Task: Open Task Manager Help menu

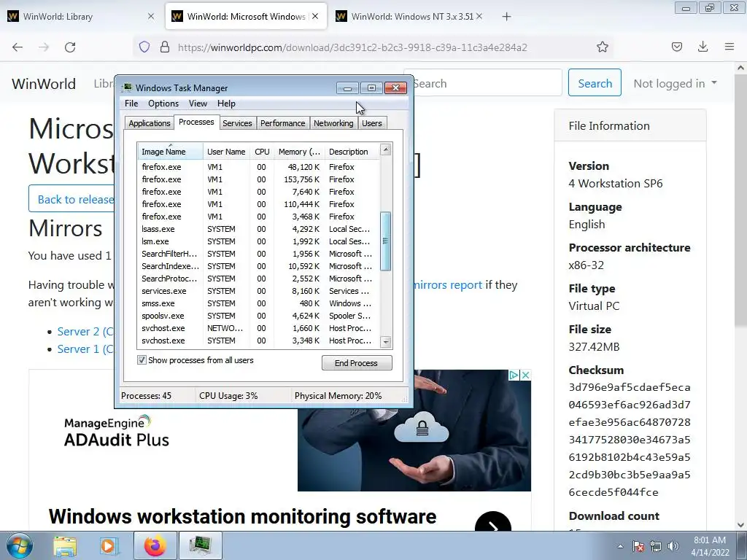Action: coord(226,104)
